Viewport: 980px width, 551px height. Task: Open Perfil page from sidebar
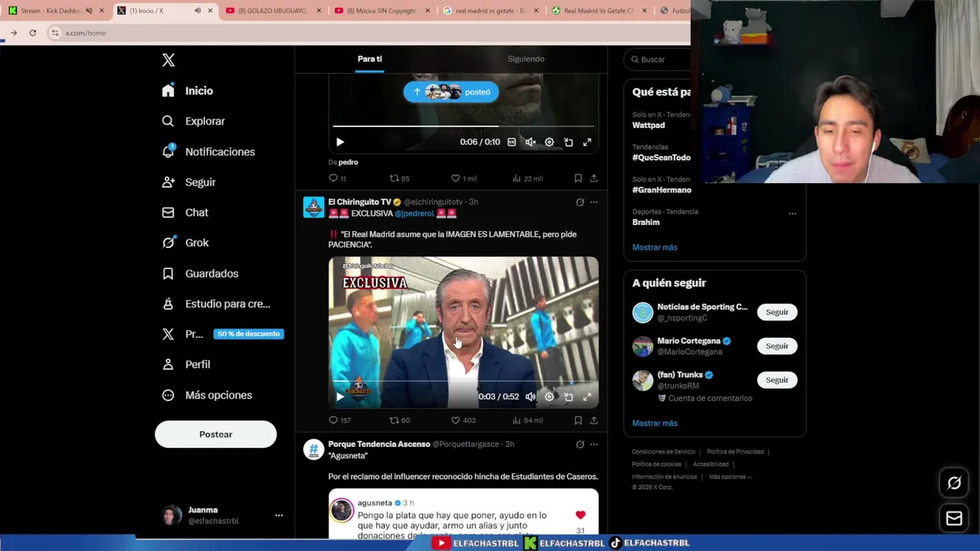click(186, 364)
